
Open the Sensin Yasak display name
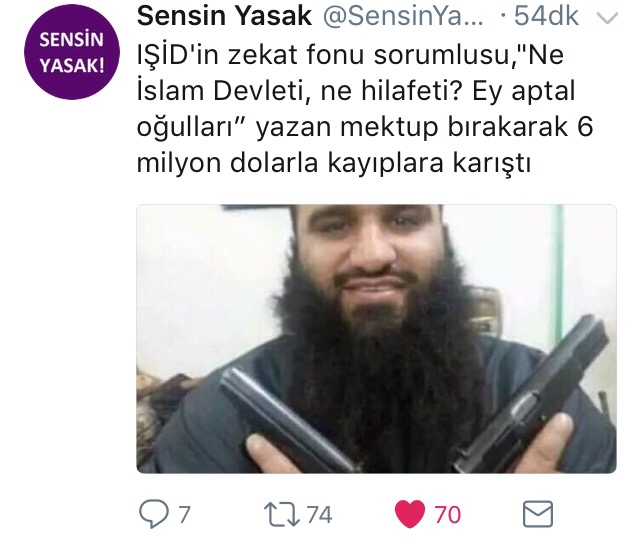point(224,16)
